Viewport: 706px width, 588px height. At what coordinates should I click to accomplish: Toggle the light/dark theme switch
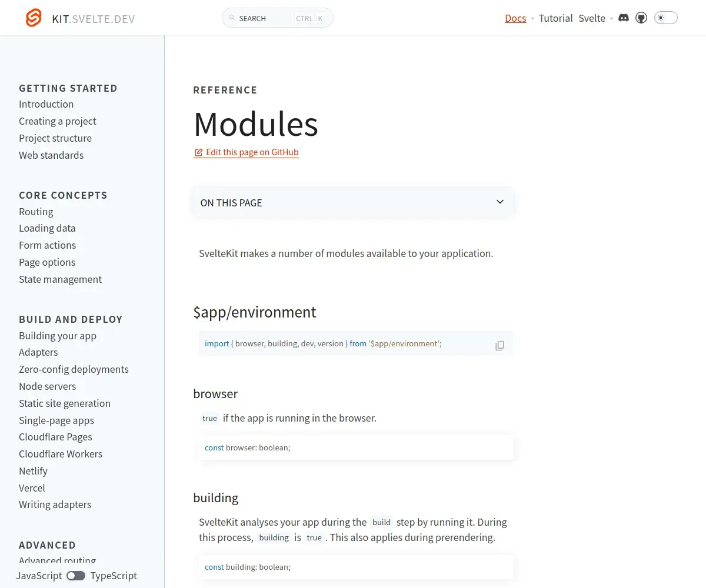click(666, 18)
